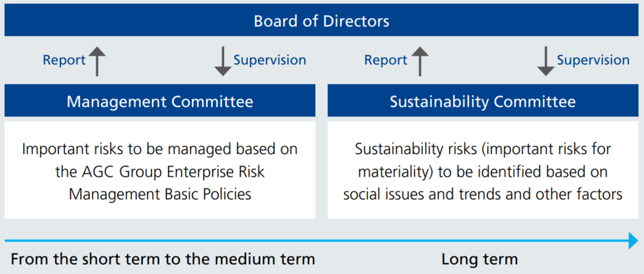Click the 'From the short term to the medium term' label
This screenshot has width=644, height=274.
click(x=163, y=260)
